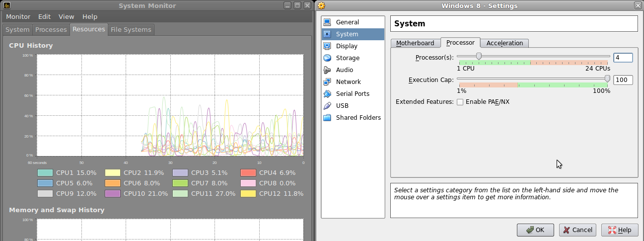This screenshot has width=644, height=241.
Task: Click the General category icon in Settings
Action: (x=327, y=22)
